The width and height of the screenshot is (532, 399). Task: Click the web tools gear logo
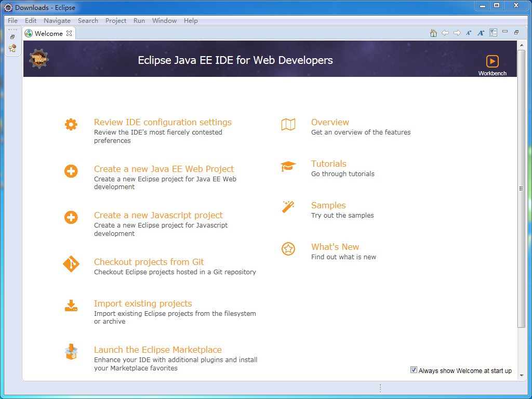pos(39,59)
